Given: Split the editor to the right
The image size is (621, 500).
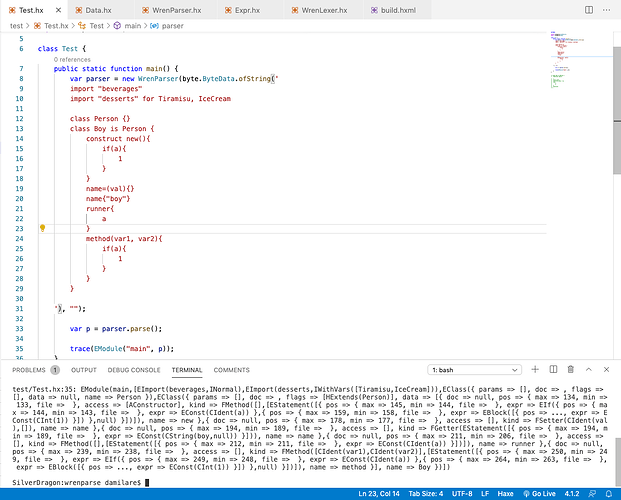Looking at the screenshot, I should tap(587, 9).
